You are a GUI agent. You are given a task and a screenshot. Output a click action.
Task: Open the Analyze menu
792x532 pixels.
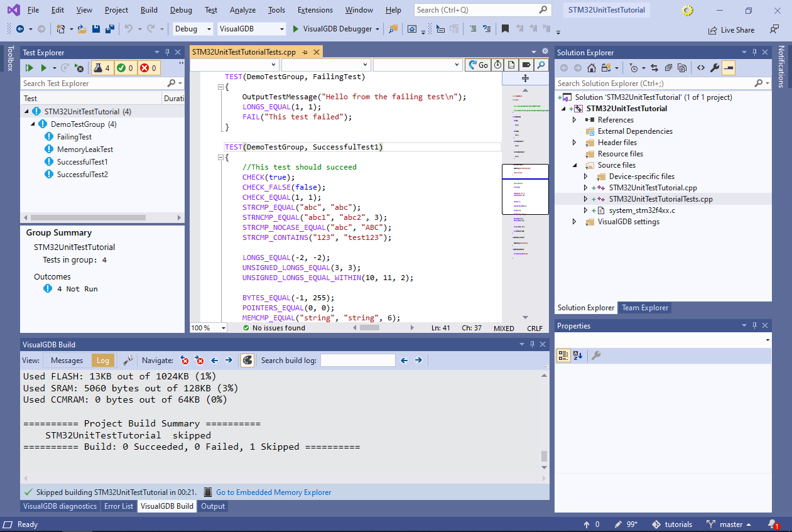pyautogui.click(x=242, y=10)
